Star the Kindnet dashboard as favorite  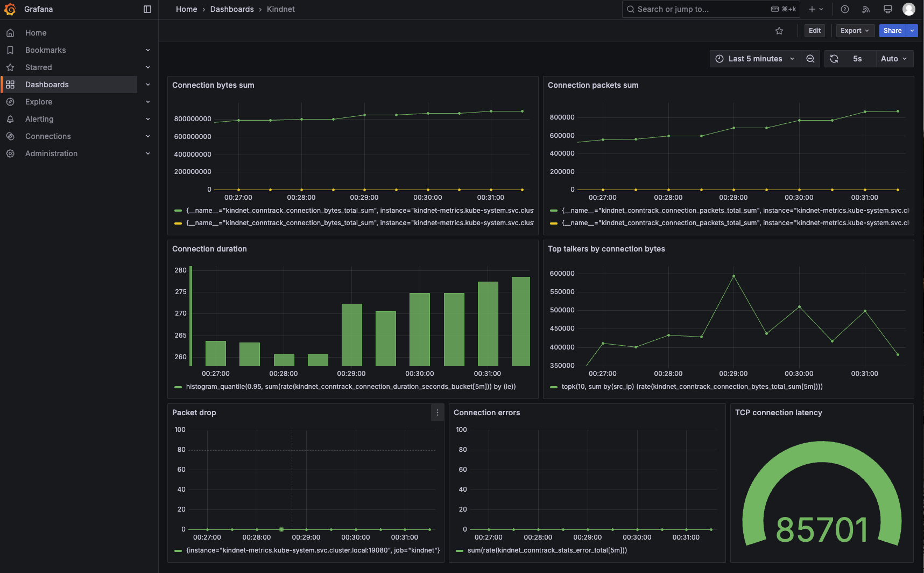point(779,31)
